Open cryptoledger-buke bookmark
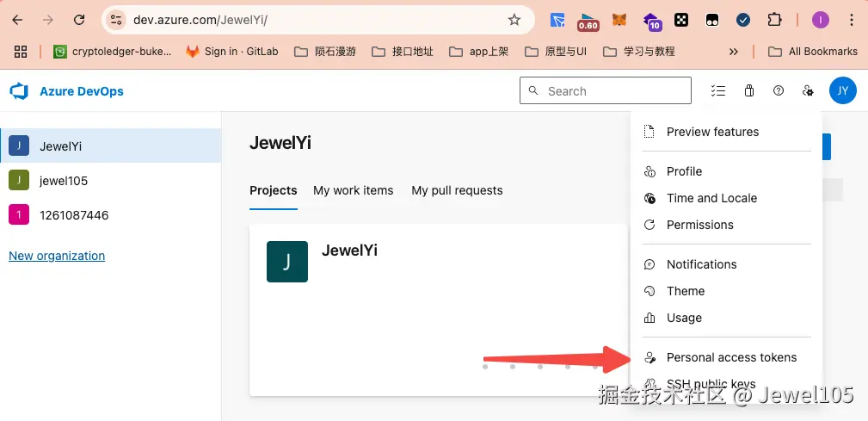The width and height of the screenshot is (868, 421). pyautogui.click(x=113, y=52)
